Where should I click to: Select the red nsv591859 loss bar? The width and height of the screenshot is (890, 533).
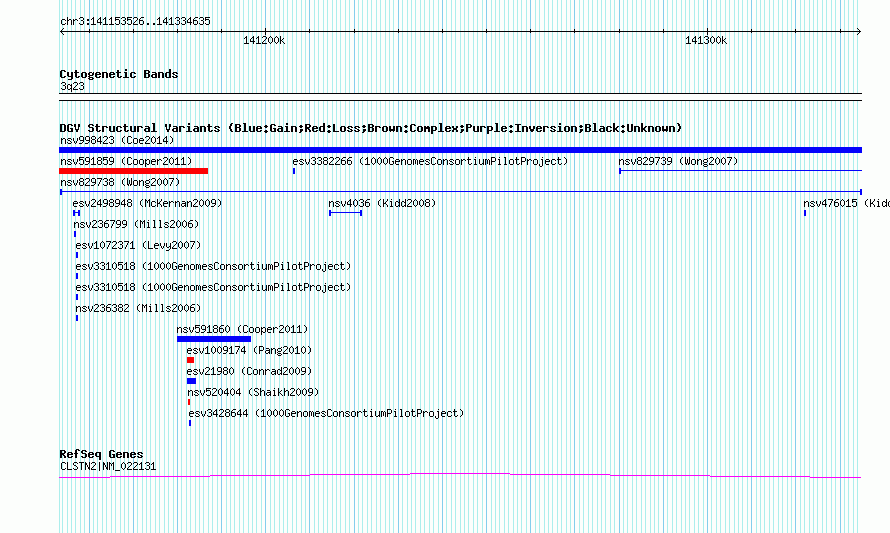(x=133, y=171)
